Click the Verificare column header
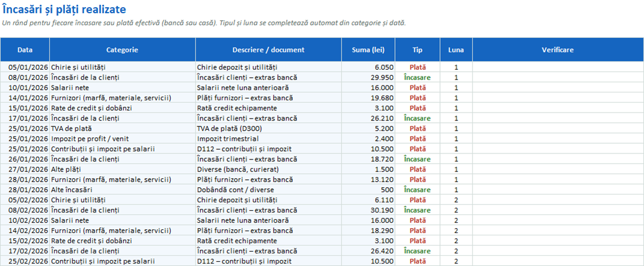Image resolution: width=644 pixels, height=266 pixels. (x=558, y=50)
